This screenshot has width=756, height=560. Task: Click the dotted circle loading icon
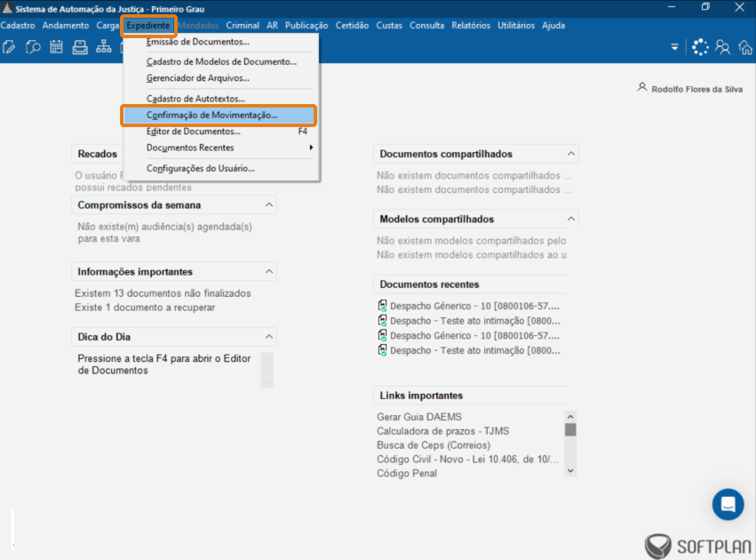(x=700, y=47)
